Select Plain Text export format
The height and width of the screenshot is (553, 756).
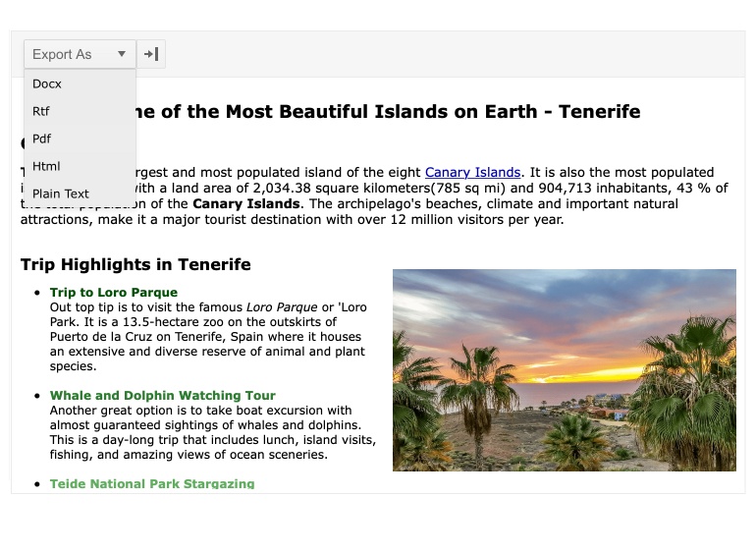[x=61, y=194]
